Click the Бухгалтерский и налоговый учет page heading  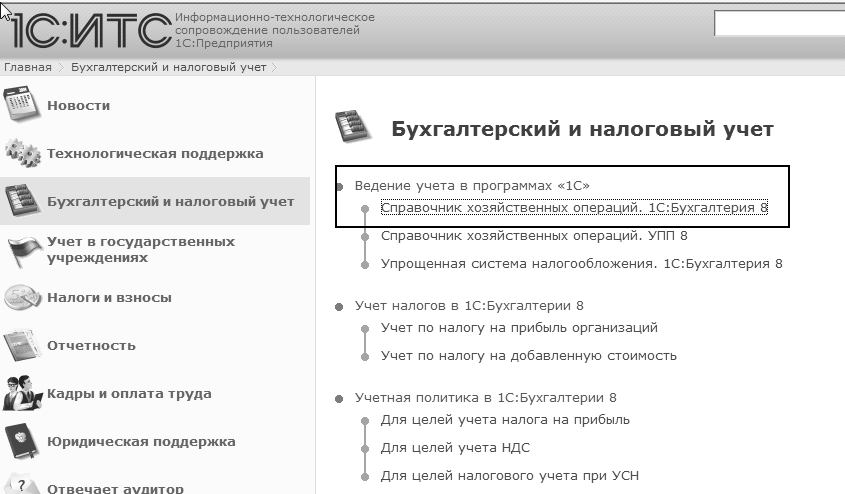pyautogui.click(x=582, y=129)
